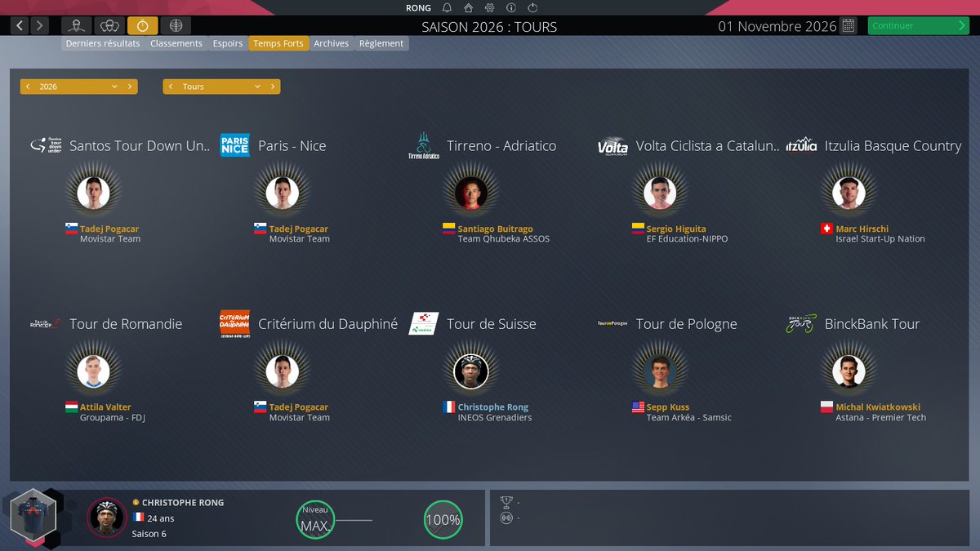Select next year with right chevron

pos(130,87)
